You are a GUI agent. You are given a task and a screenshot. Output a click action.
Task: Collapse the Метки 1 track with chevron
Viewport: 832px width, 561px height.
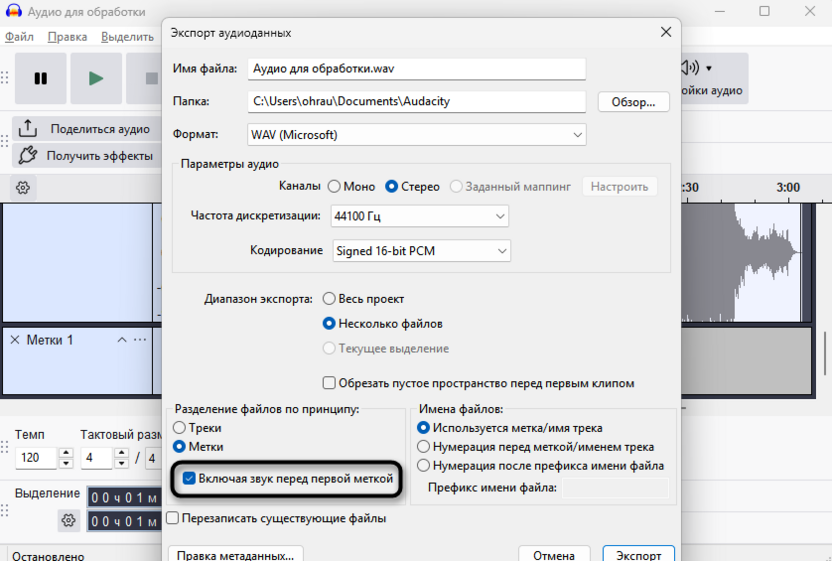(122, 340)
